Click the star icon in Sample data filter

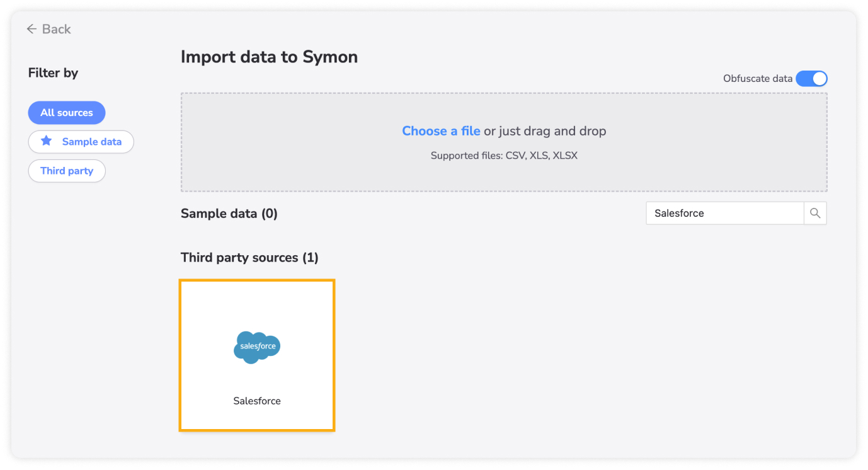[x=47, y=141]
